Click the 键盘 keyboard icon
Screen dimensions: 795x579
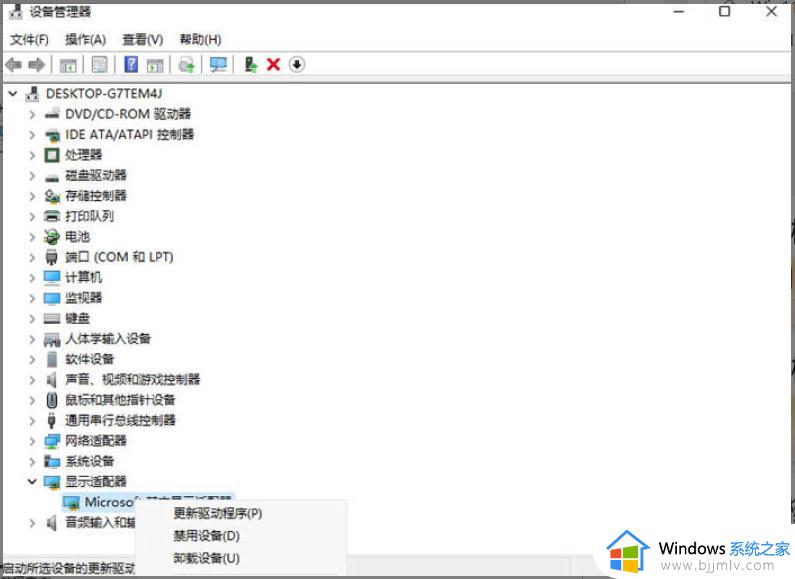coord(52,318)
